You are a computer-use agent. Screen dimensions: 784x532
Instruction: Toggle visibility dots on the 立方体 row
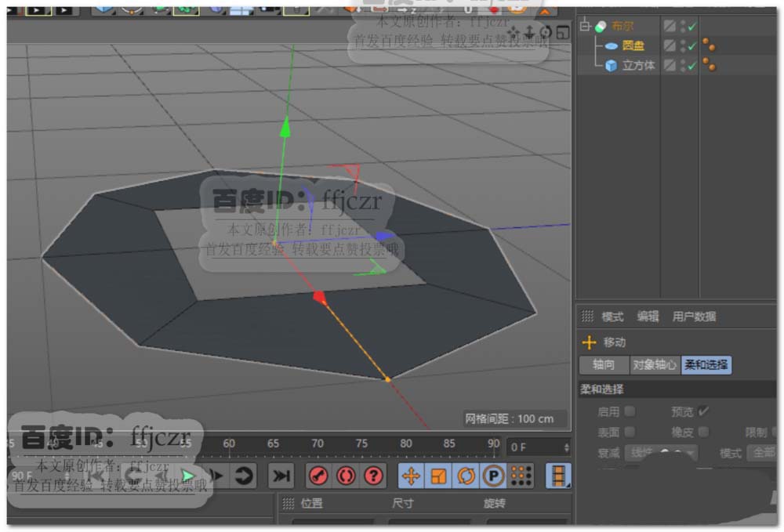pos(683,65)
